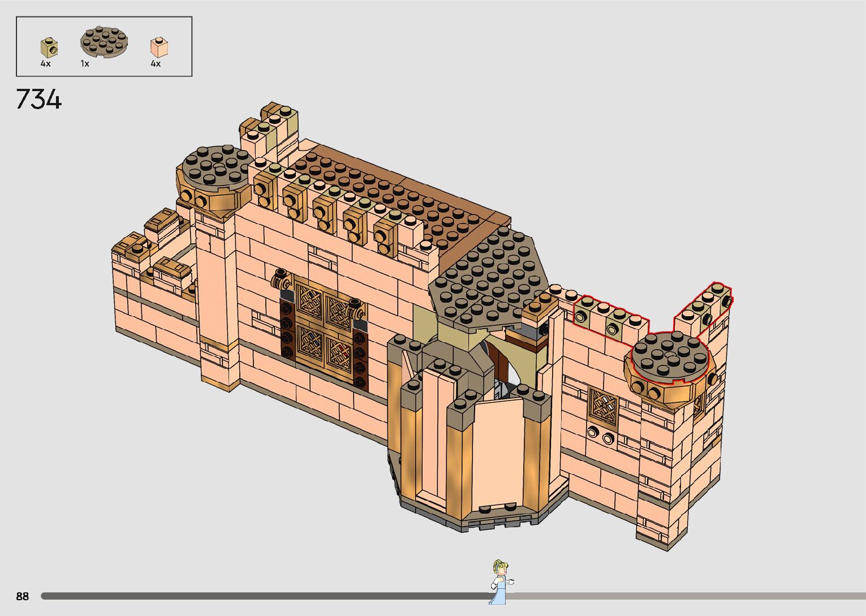Click the 1x quantity label under round plate
This screenshot has width=866, height=616.
pyautogui.click(x=85, y=64)
